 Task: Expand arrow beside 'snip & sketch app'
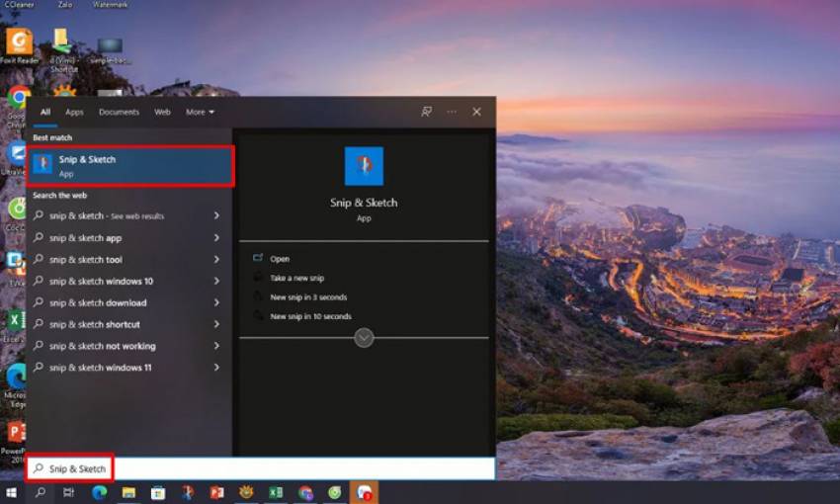[x=216, y=237]
